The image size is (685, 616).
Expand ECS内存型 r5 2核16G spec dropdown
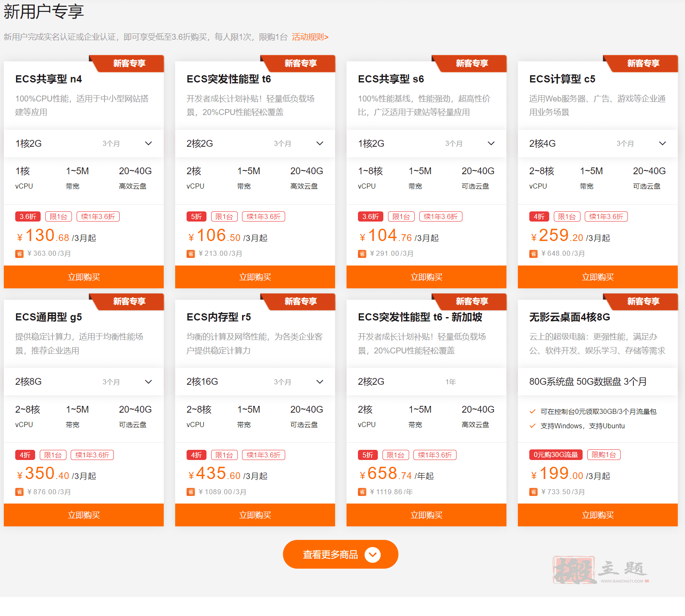(255, 382)
